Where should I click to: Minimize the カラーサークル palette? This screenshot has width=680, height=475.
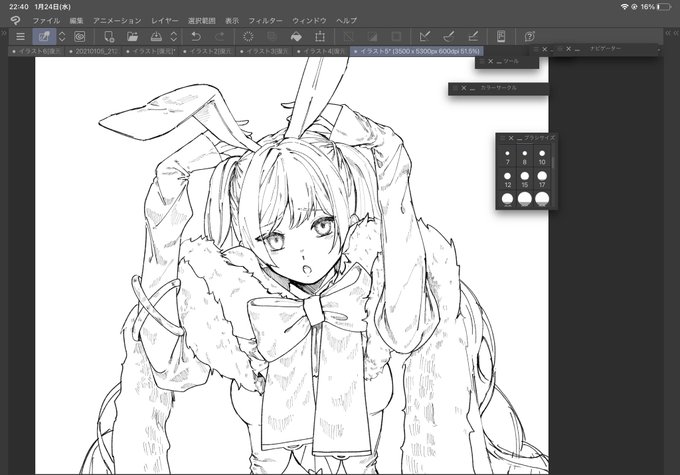tap(472, 88)
